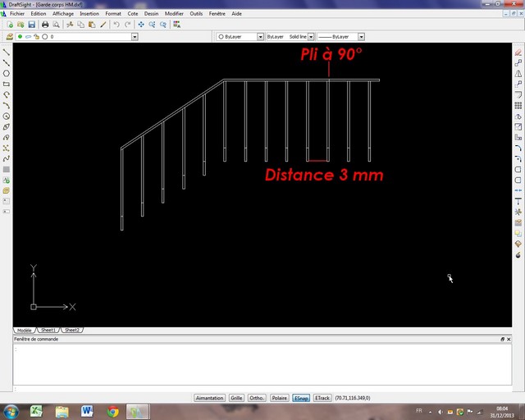Click the Undo arrow icon
This screenshot has height=420, width=525.
click(x=117, y=25)
